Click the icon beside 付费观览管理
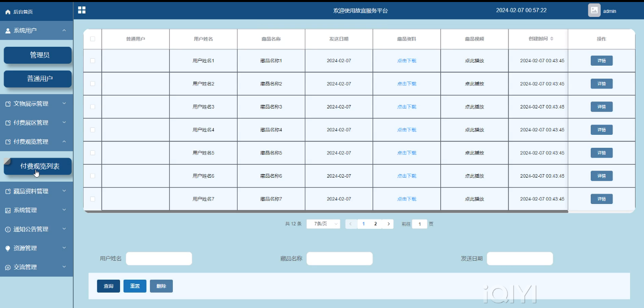This screenshot has width=644, height=308. point(7,142)
